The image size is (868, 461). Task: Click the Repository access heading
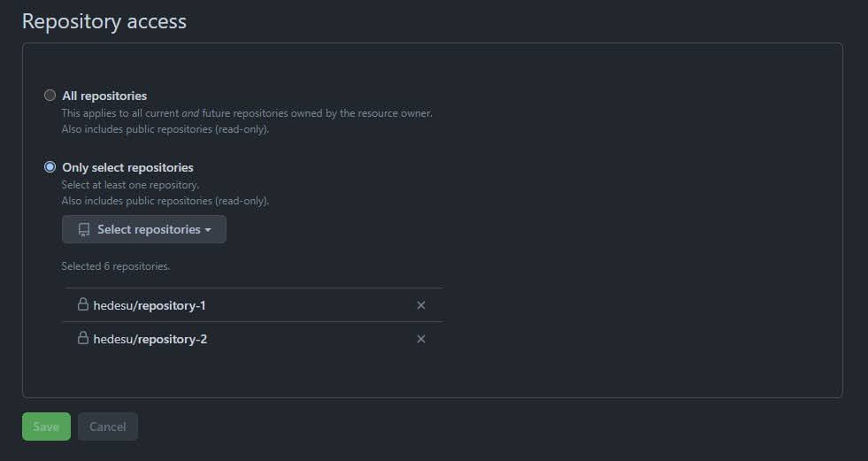[104, 21]
